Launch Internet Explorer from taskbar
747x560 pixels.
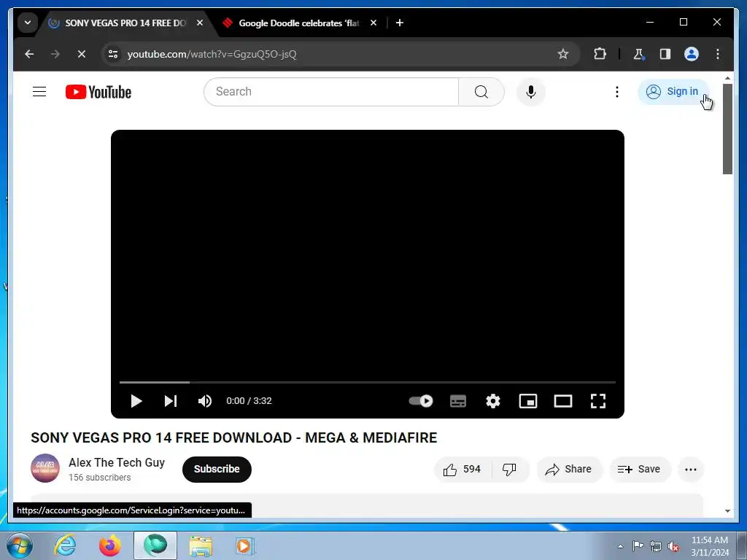tap(65, 545)
